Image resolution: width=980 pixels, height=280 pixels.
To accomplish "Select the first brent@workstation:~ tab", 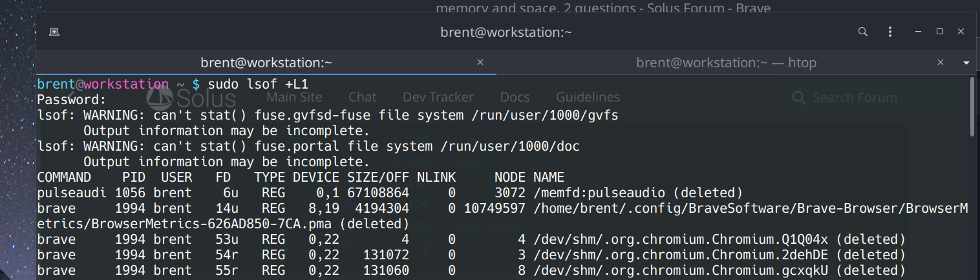I will (x=266, y=63).
